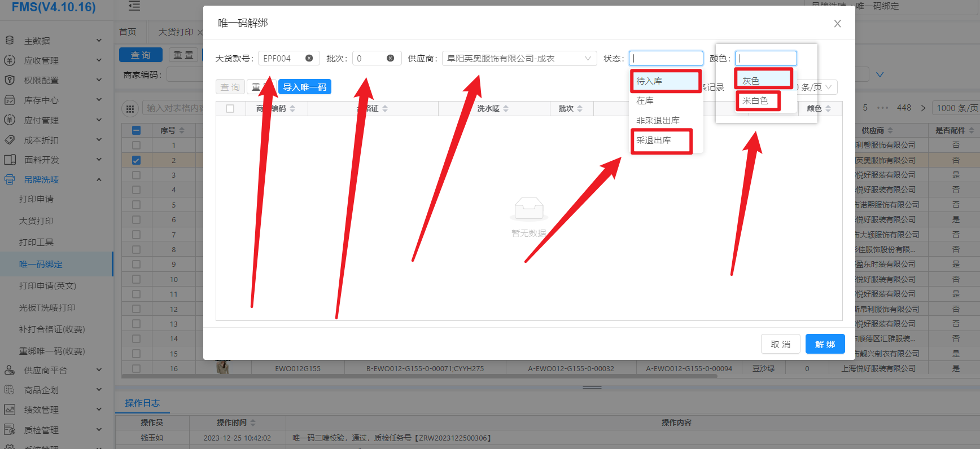The image size is (980, 449).
Task: Close the 唯一码解绑 dialog
Action: click(x=837, y=24)
